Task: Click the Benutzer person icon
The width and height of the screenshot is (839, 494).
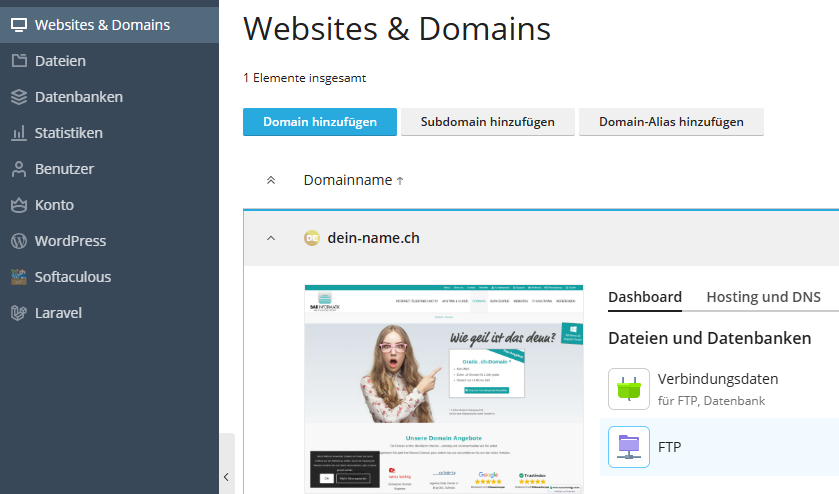Action: pyautogui.click(x=18, y=169)
